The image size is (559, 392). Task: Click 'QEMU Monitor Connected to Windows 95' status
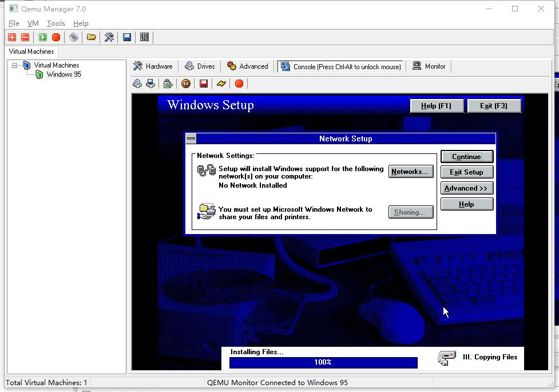(277, 383)
